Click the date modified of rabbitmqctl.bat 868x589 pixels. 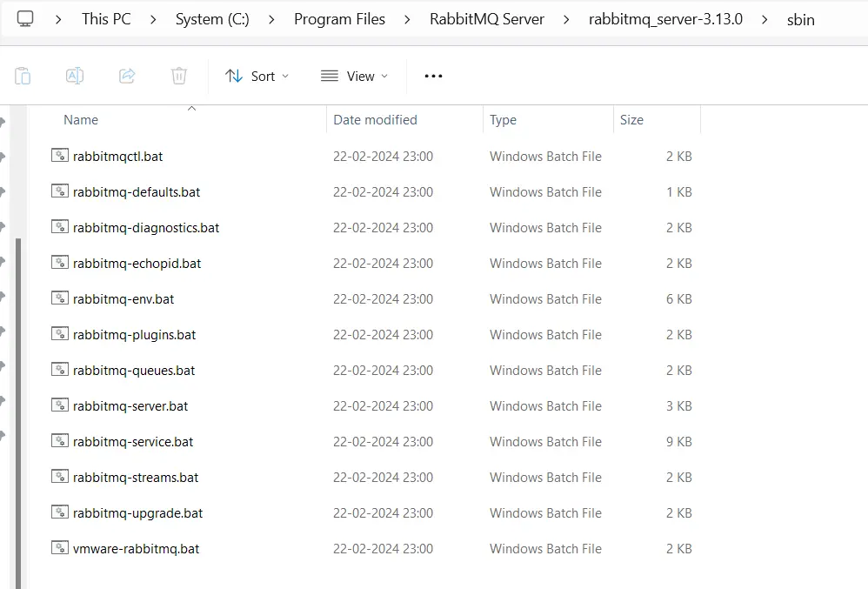pos(383,157)
